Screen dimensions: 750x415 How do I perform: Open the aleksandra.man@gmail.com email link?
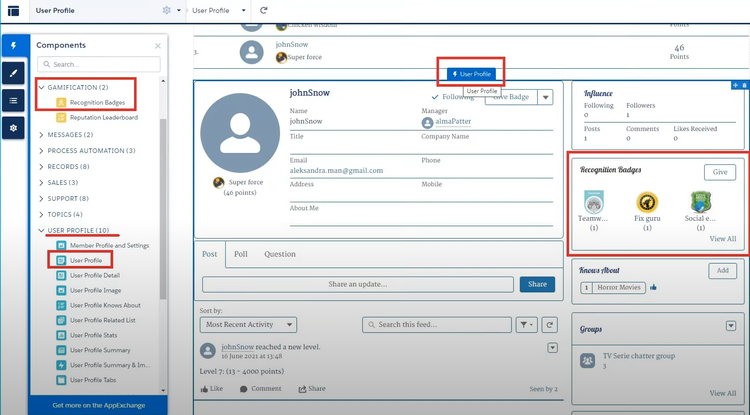(336, 170)
